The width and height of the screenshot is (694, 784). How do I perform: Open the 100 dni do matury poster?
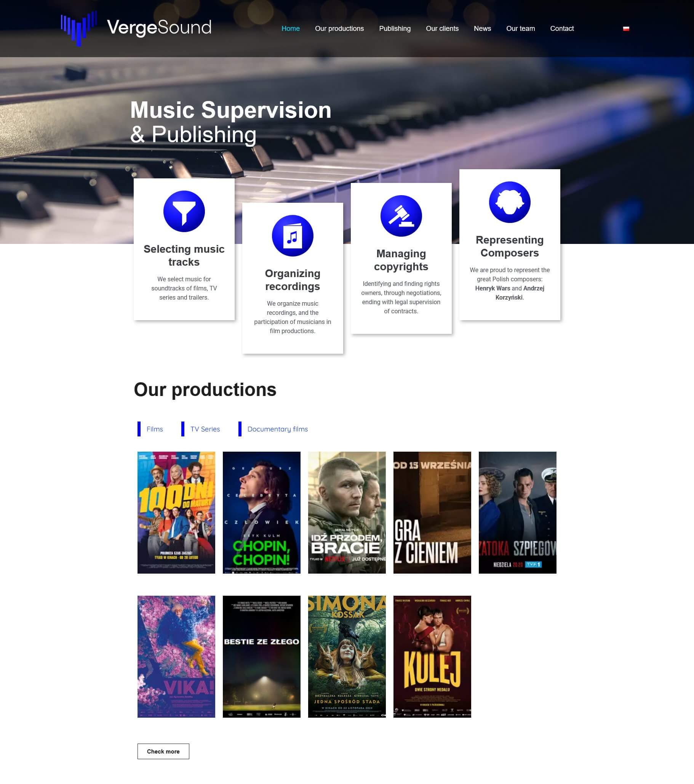176,512
